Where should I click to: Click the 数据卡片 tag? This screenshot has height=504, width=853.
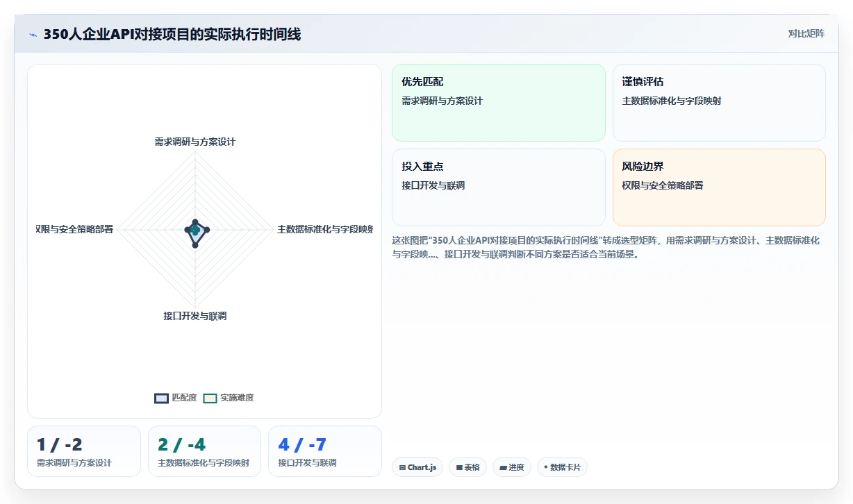point(562,467)
